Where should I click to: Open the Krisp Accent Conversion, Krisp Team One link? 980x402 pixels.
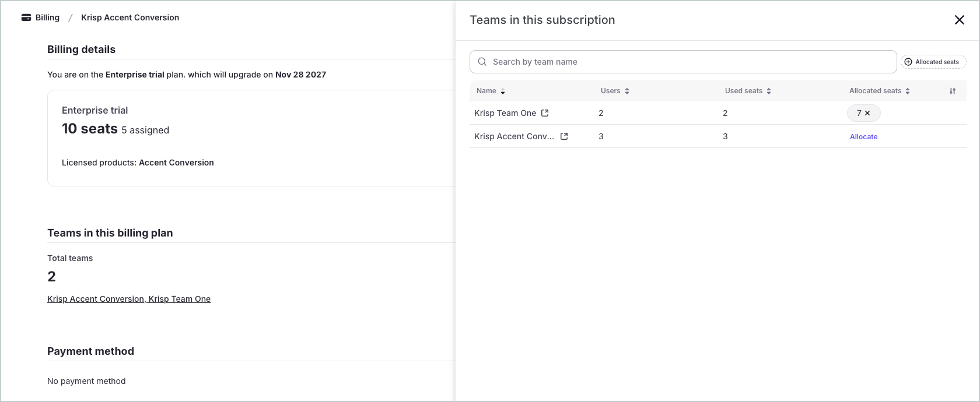[x=129, y=299]
